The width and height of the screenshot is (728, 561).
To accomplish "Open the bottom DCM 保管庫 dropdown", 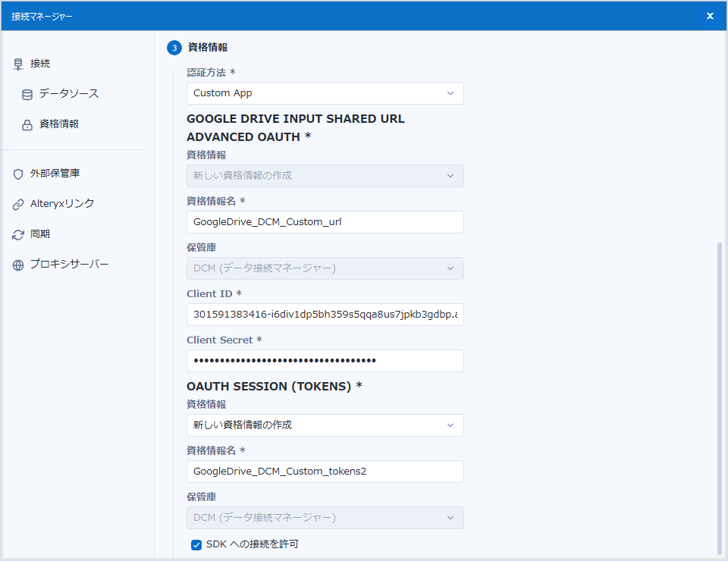I will coord(325,518).
